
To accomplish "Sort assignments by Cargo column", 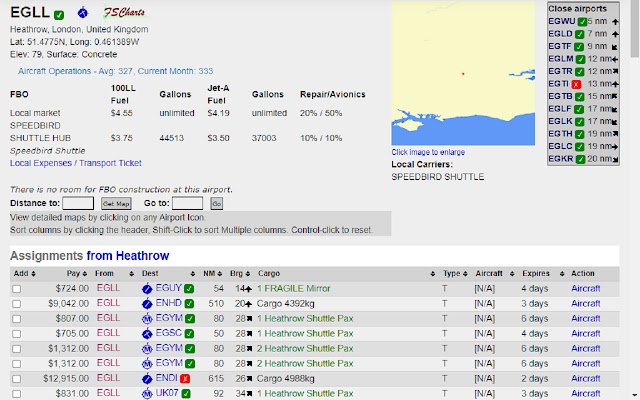I will click(x=346, y=273).
